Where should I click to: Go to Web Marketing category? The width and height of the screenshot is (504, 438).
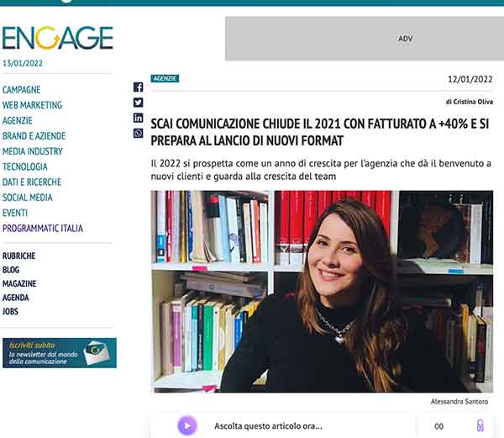pos(32,105)
